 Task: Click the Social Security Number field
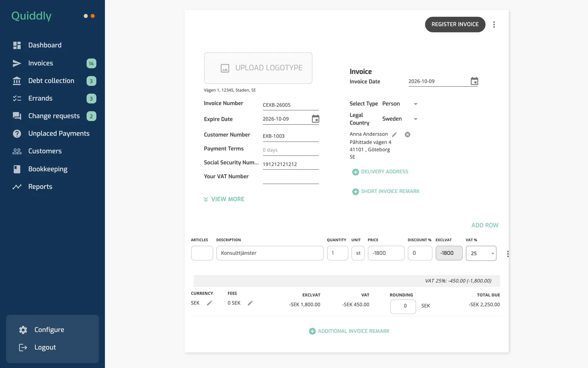click(291, 164)
